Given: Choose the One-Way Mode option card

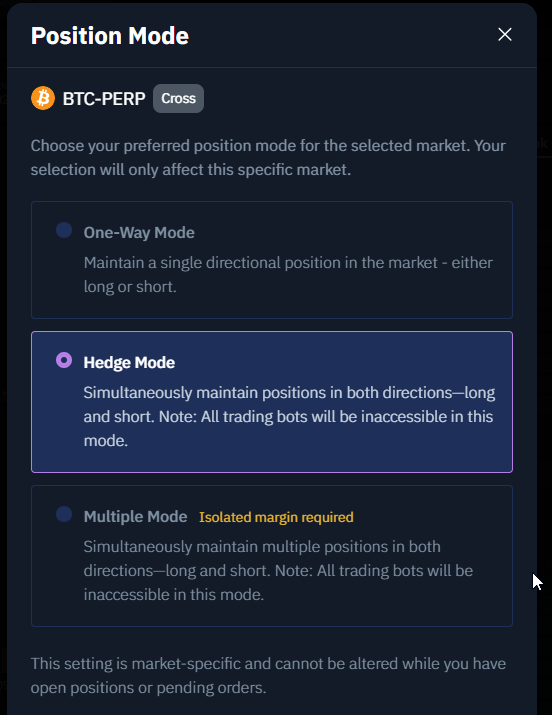Looking at the screenshot, I should pyautogui.click(x=272, y=260).
